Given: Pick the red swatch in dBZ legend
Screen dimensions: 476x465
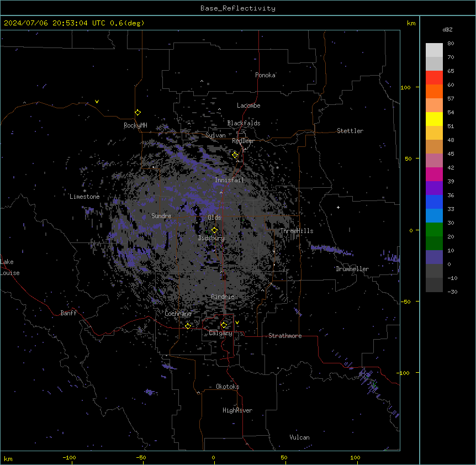Looking at the screenshot, I should click(434, 77).
